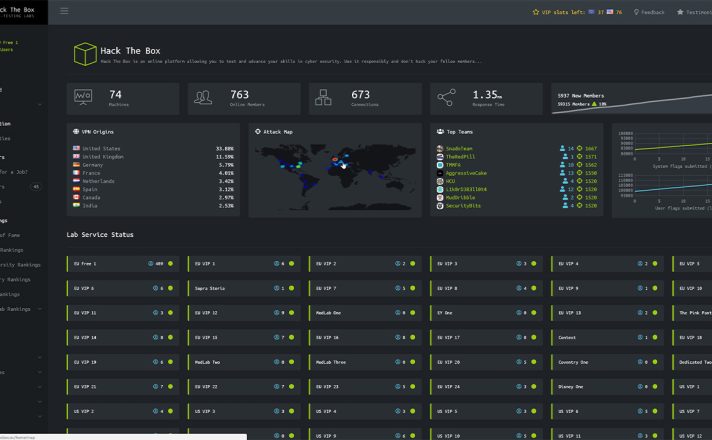Open Country Rankings in sidebar

[15, 280]
